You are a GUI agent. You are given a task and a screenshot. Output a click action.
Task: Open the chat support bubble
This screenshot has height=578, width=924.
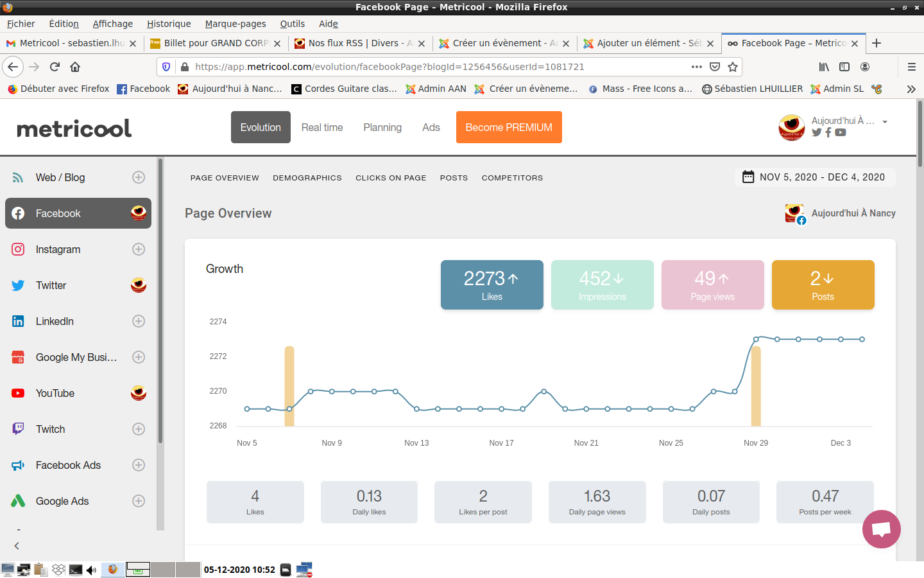[882, 529]
